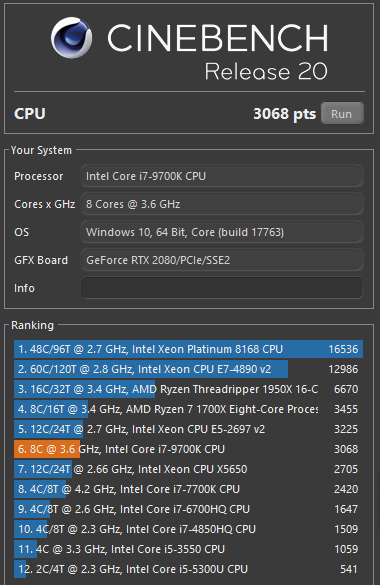Select the Core i5-5300U ranking row

click(x=188, y=569)
